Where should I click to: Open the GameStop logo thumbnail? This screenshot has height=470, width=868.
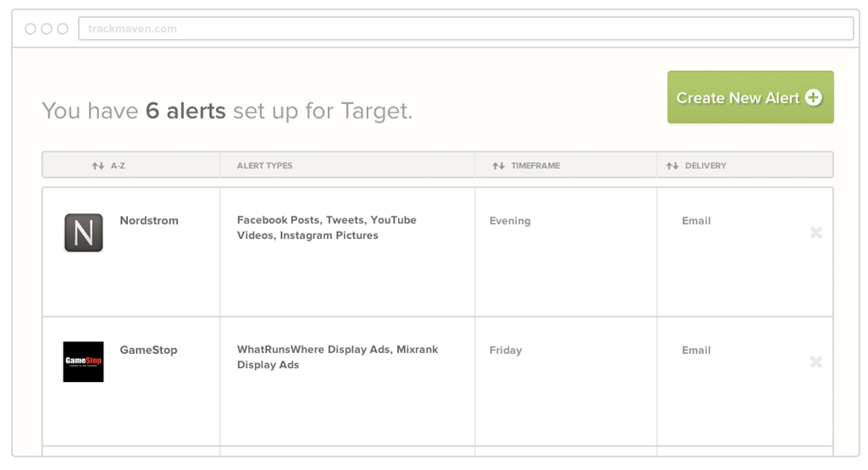pos(84,362)
